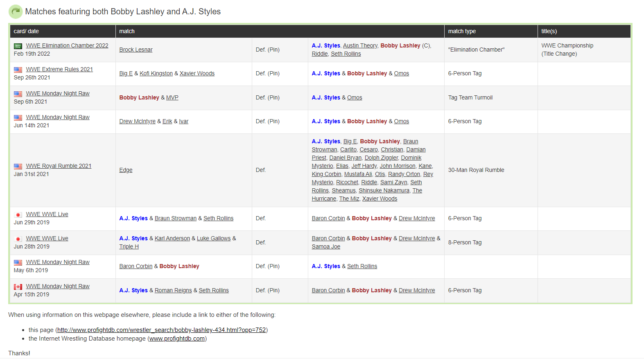This screenshot has height=359, width=644.
Task: Click the WWE Championship title cell text
Action: point(567,45)
